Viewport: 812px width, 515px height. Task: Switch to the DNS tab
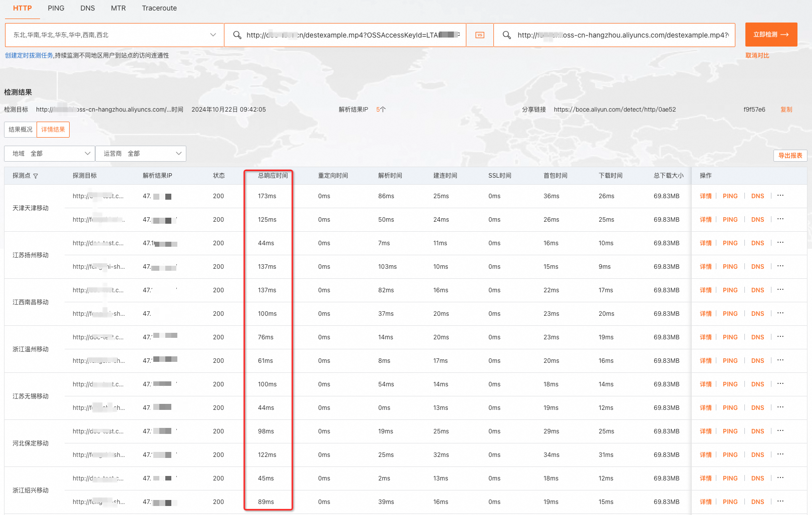point(88,8)
